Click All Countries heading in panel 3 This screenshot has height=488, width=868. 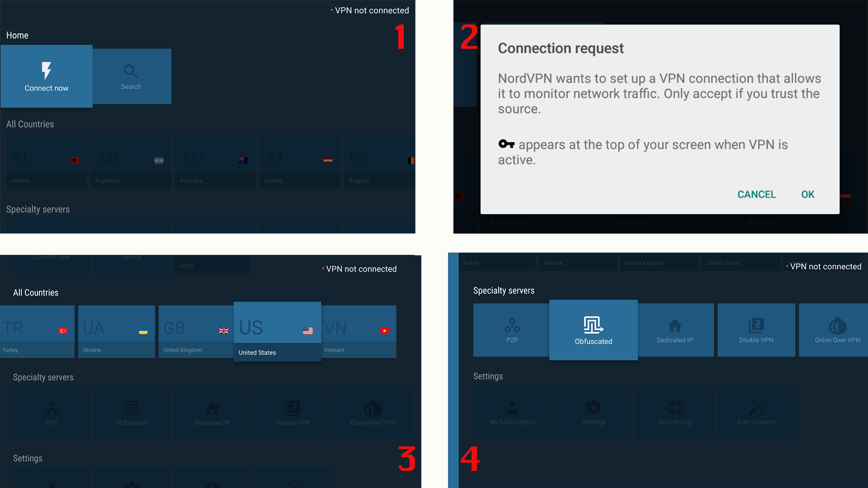(36, 293)
